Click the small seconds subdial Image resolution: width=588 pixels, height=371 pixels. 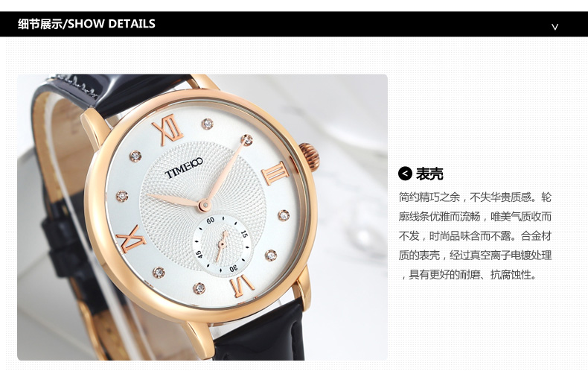(x=223, y=245)
